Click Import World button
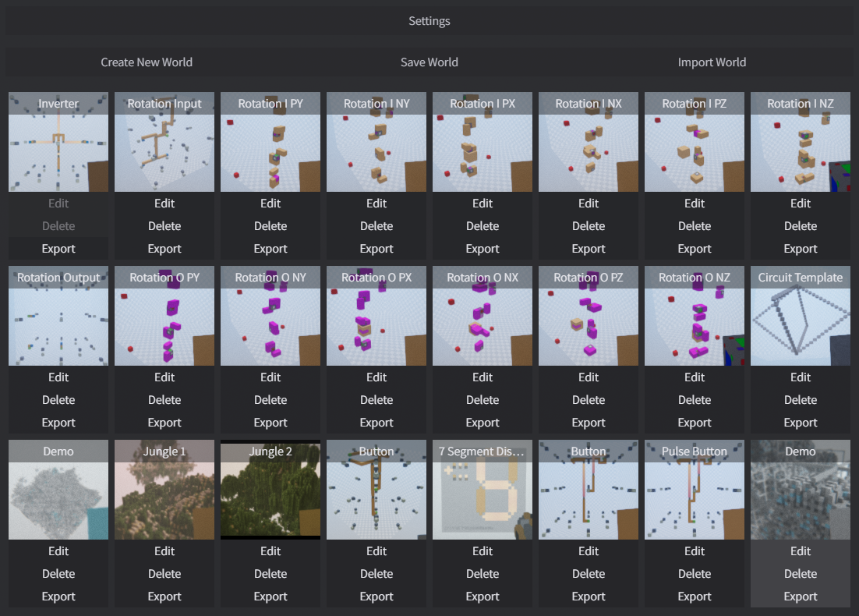 coord(712,62)
